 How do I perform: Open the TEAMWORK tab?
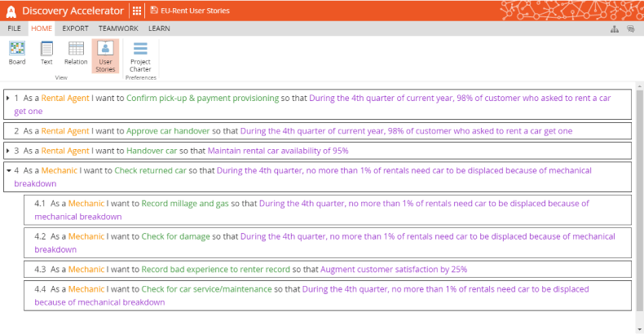click(x=118, y=28)
